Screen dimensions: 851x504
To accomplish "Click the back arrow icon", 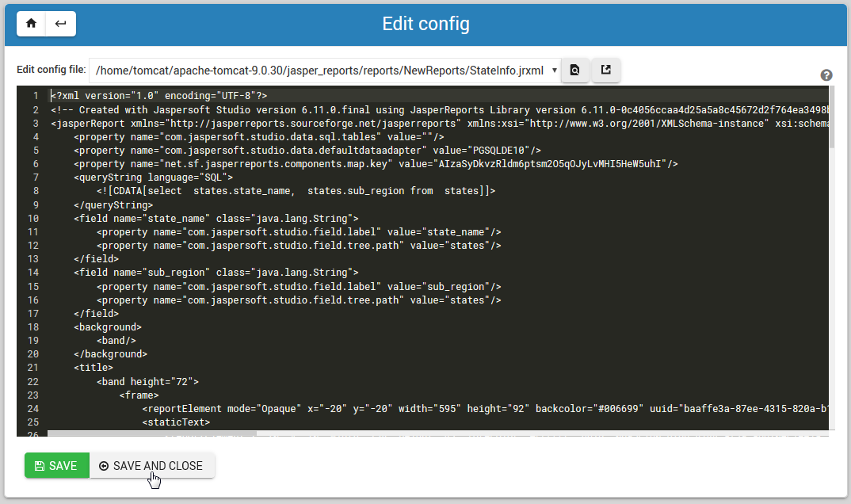I will click(x=61, y=23).
